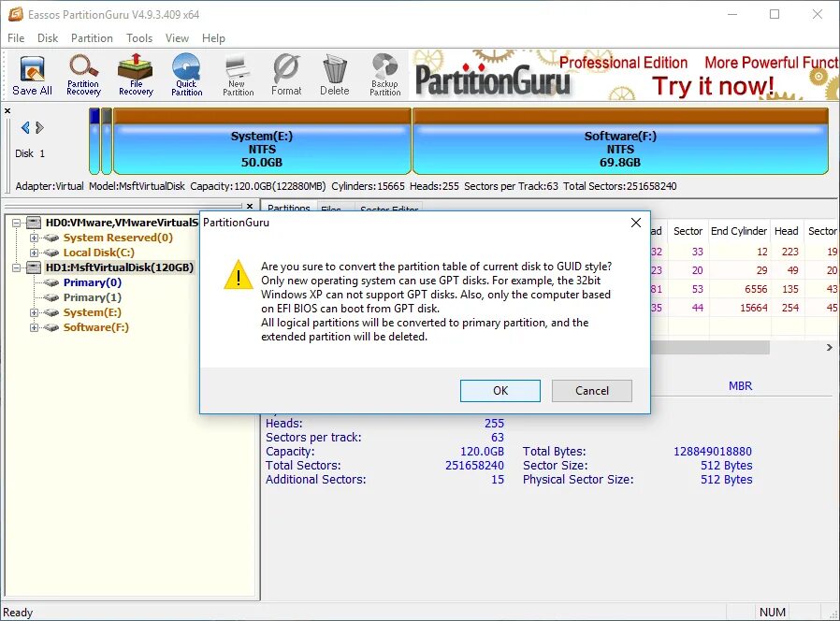Viewport: 840px width, 621px height.
Task: Click the warning icon in the dialog
Action: coord(238,278)
